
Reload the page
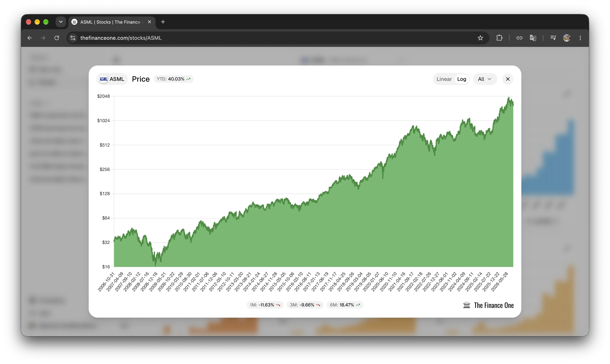coord(57,38)
